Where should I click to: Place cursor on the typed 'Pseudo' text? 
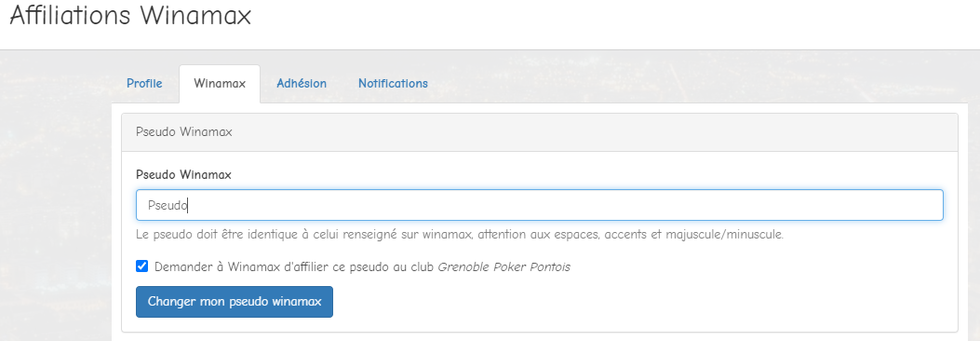pos(168,205)
